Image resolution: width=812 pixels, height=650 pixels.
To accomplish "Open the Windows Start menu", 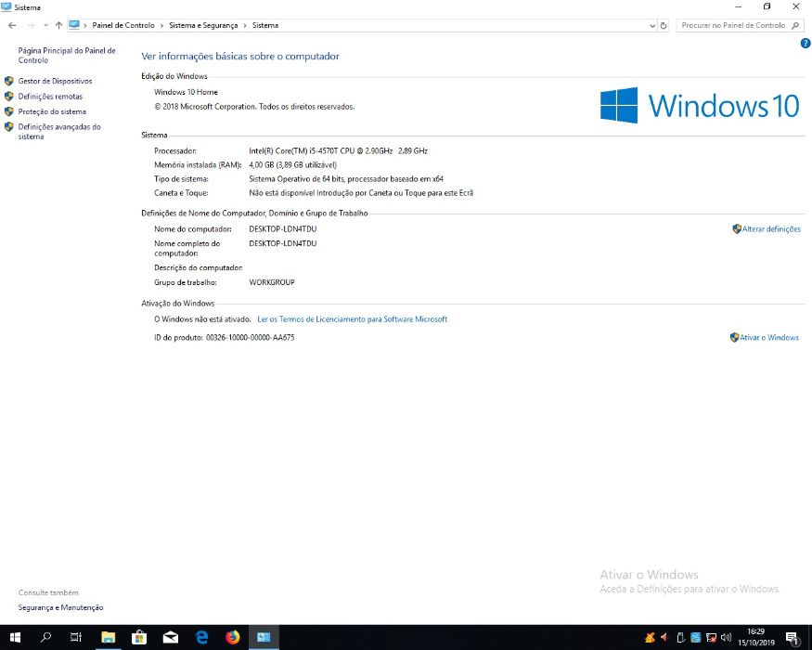I will (15, 637).
